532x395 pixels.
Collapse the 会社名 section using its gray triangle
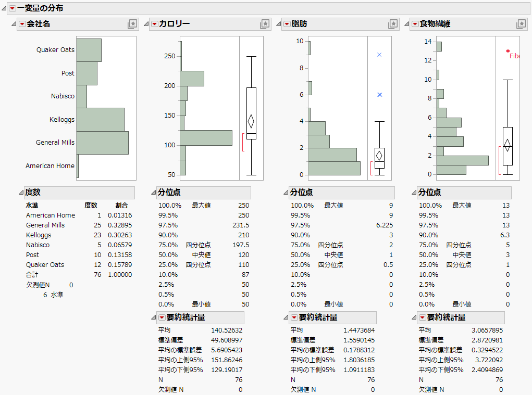[15, 23]
